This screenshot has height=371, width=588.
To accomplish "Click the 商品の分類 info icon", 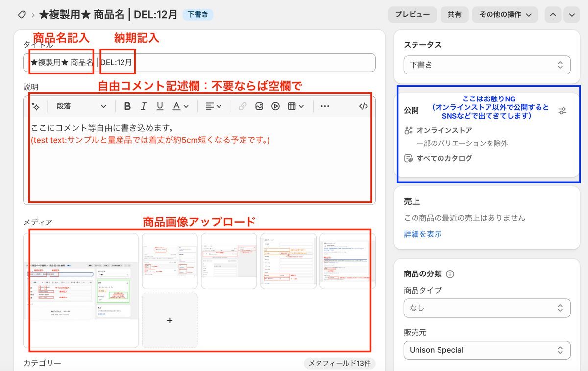I will [450, 274].
